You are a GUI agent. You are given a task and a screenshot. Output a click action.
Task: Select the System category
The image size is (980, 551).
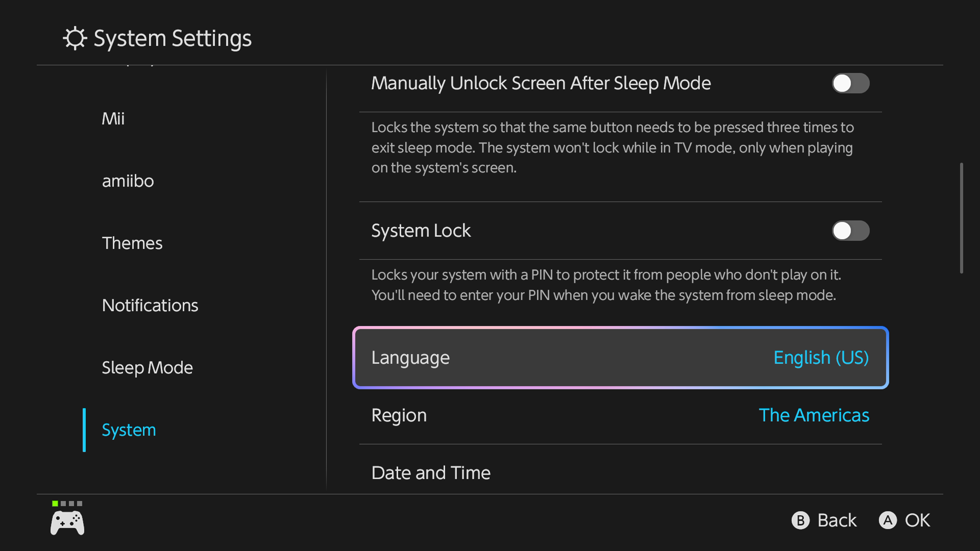(x=129, y=430)
